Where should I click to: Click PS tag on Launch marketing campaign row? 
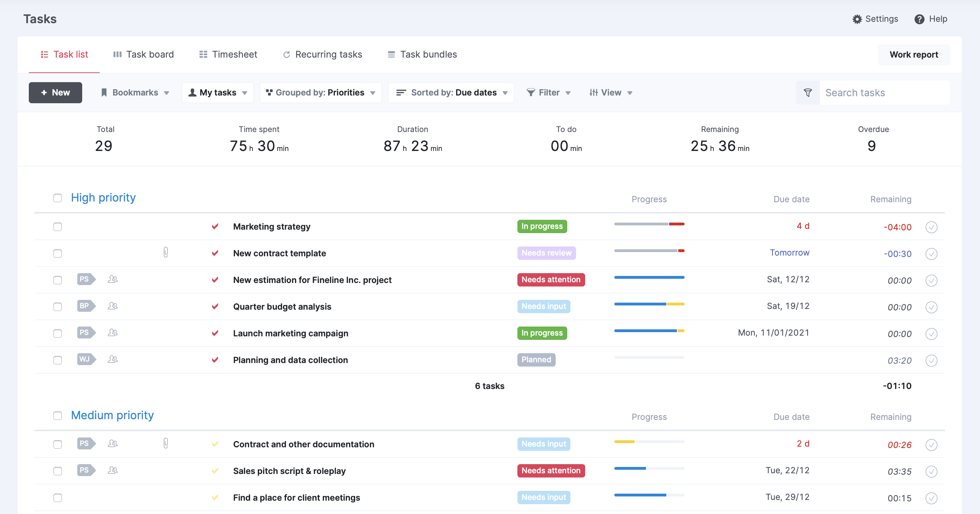[86, 332]
